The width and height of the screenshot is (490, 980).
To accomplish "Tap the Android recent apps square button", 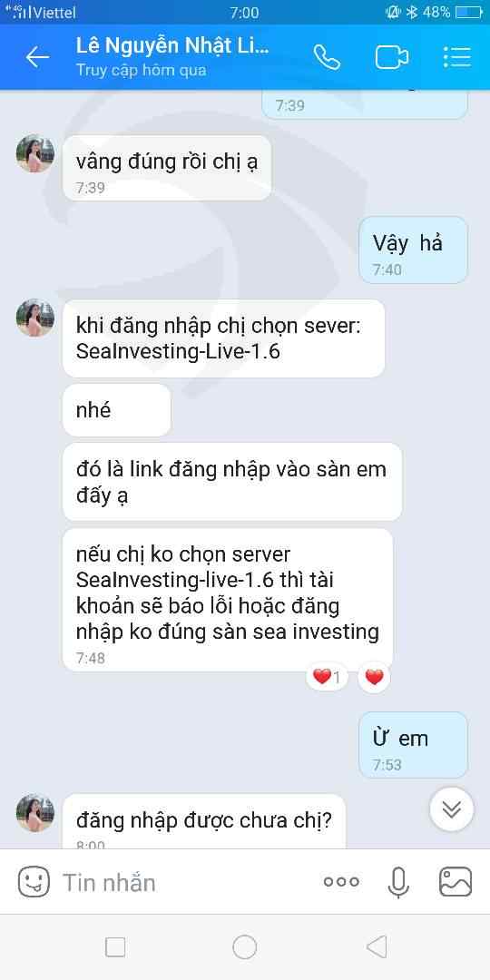I will point(115,946).
